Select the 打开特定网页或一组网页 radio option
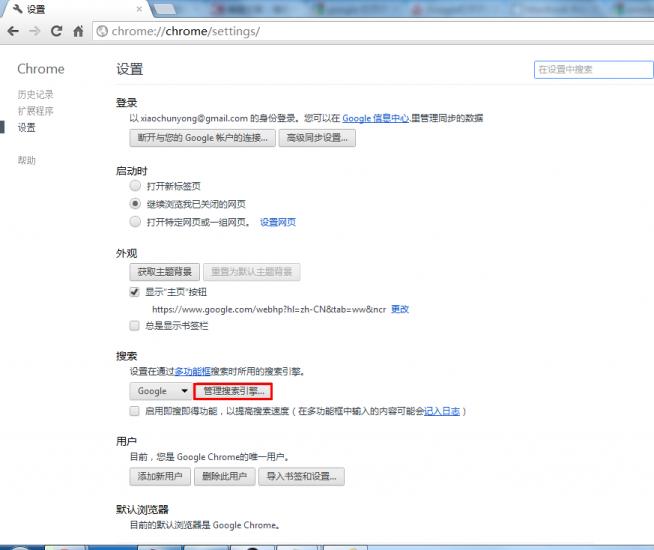654x550 pixels. 135,221
